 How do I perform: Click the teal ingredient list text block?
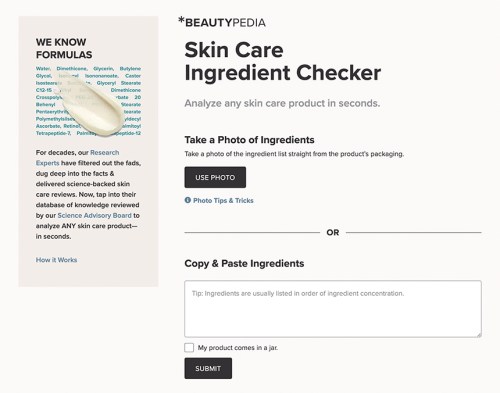tap(88, 101)
